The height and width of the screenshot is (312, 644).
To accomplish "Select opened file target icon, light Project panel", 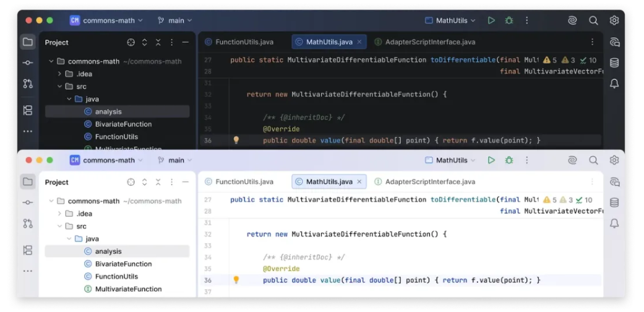I will click(x=131, y=182).
